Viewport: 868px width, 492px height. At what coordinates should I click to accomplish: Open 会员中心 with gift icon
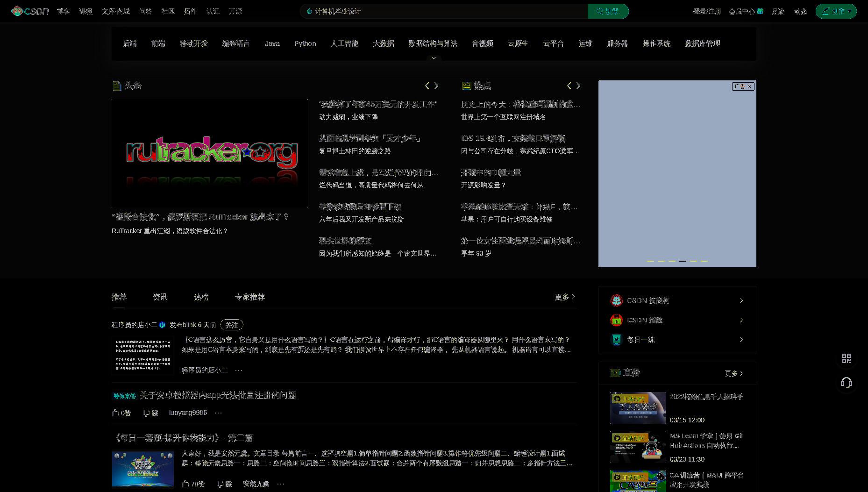746,11
